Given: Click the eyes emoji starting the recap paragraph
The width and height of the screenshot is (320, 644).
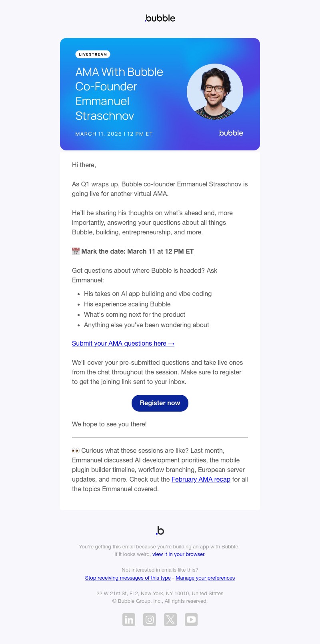Looking at the screenshot, I should tap(75, 450).
